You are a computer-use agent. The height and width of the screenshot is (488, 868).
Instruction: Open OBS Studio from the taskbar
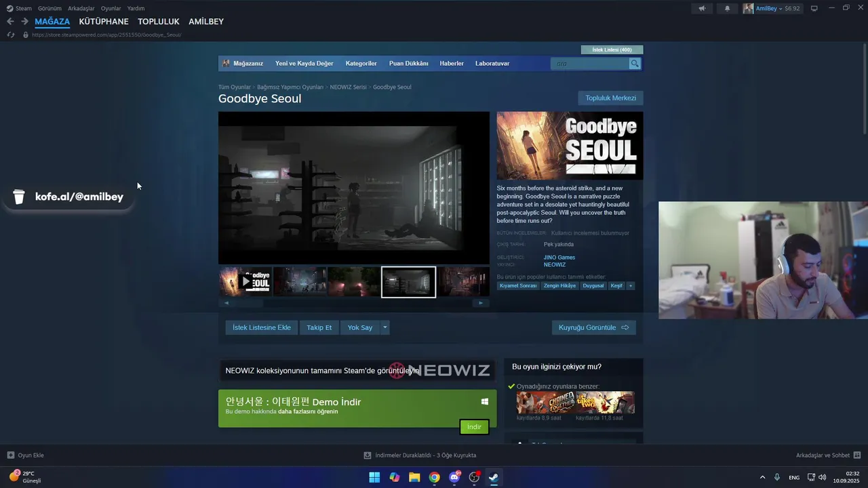474,477
